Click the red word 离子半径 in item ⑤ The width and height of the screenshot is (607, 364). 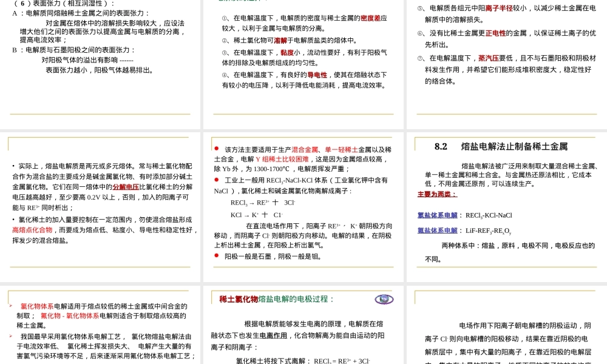pos(498,8)
